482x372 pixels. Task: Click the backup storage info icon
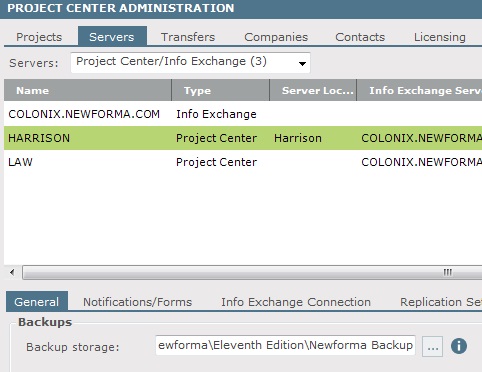459,346
